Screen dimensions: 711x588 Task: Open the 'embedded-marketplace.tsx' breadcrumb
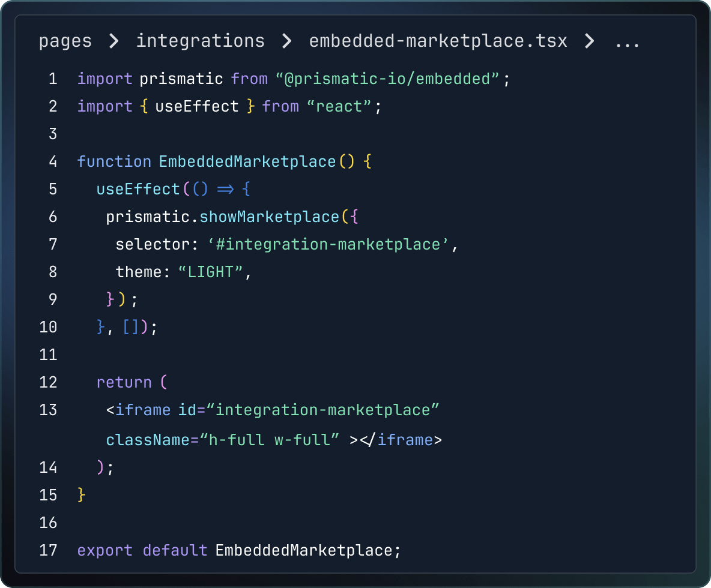[438, 41]
